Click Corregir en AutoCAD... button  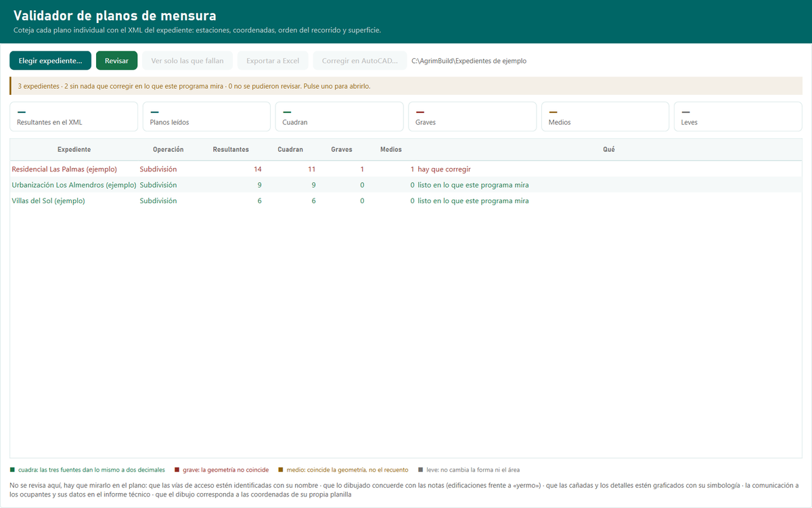pos(360,60)
